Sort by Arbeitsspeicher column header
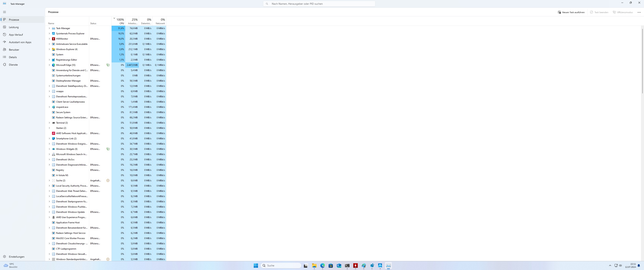The width and height of the screenshot is (644, 270). pyautogui.click(x=132, y=21)
